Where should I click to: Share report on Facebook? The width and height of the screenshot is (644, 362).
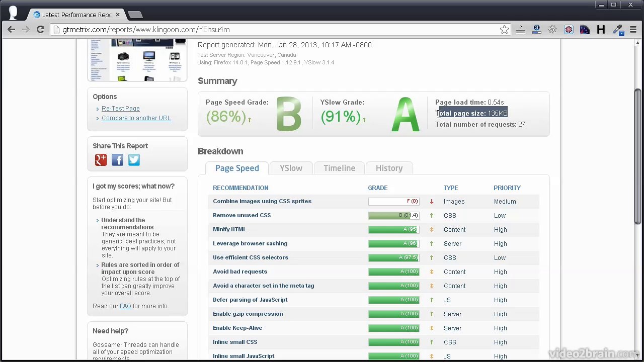pos(117,160)
